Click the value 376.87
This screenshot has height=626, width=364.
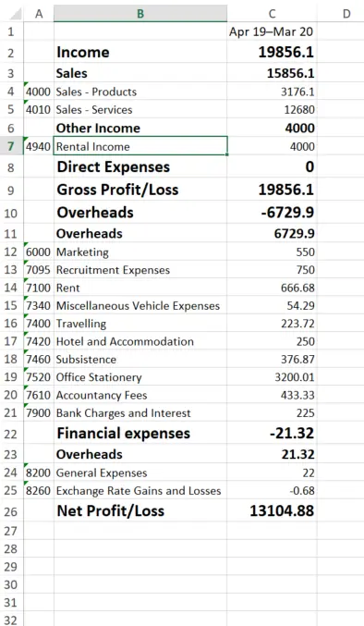coord(272,360)
